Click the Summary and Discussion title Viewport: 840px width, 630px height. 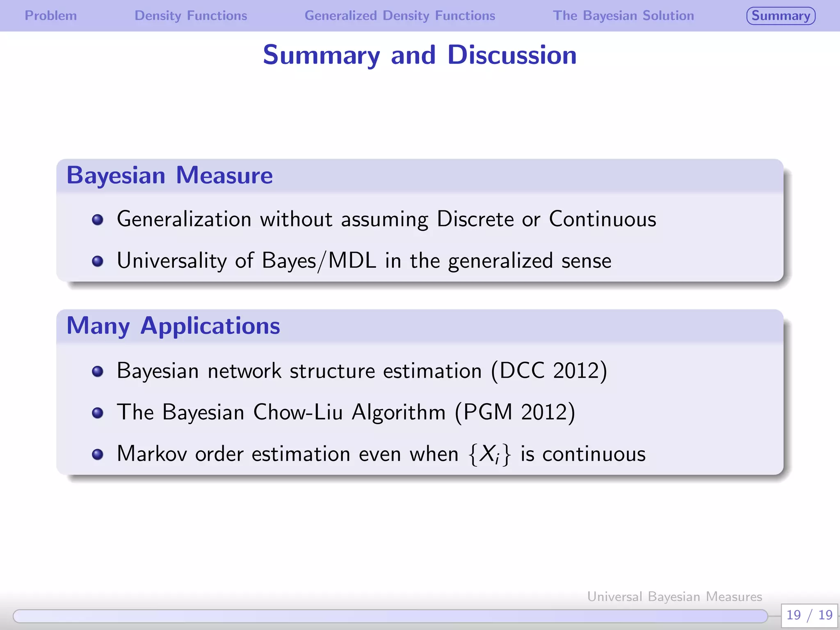[420, 55]
